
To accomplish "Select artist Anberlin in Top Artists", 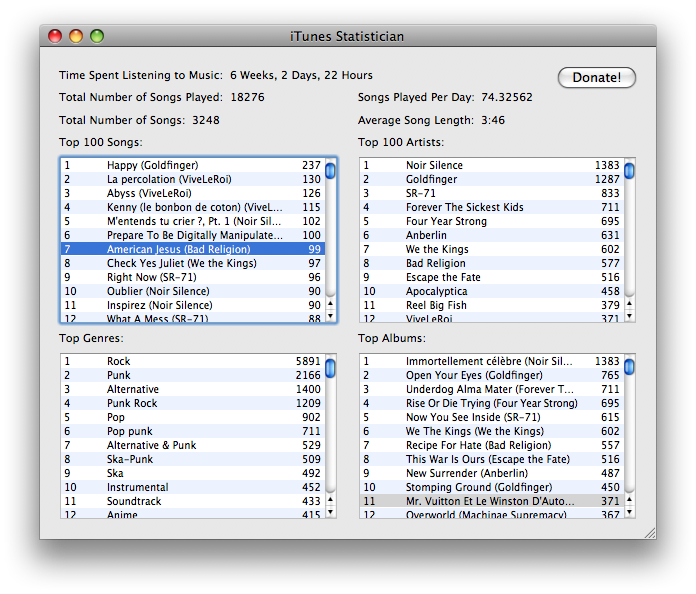I will 492,235.
